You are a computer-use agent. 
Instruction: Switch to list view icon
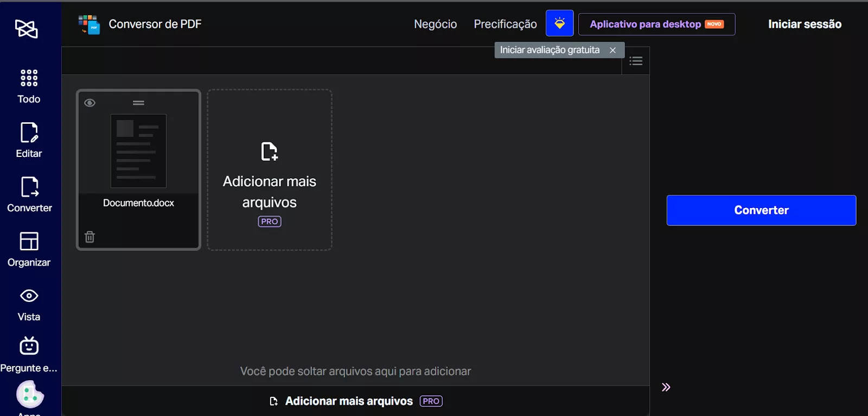pyautogui.click(x=636, y=61)
